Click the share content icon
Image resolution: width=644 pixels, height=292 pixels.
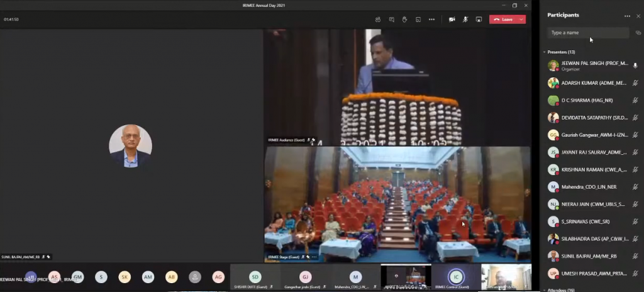(x=479, y=20)
